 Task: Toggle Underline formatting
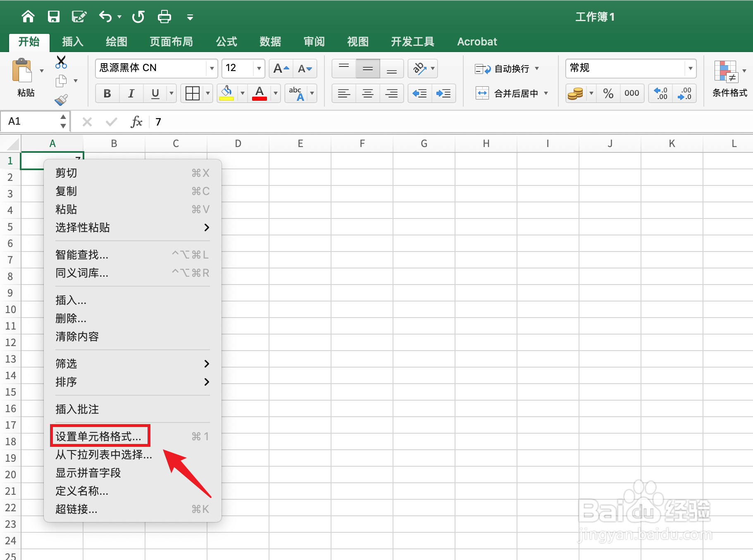click(x=155, y=93)
